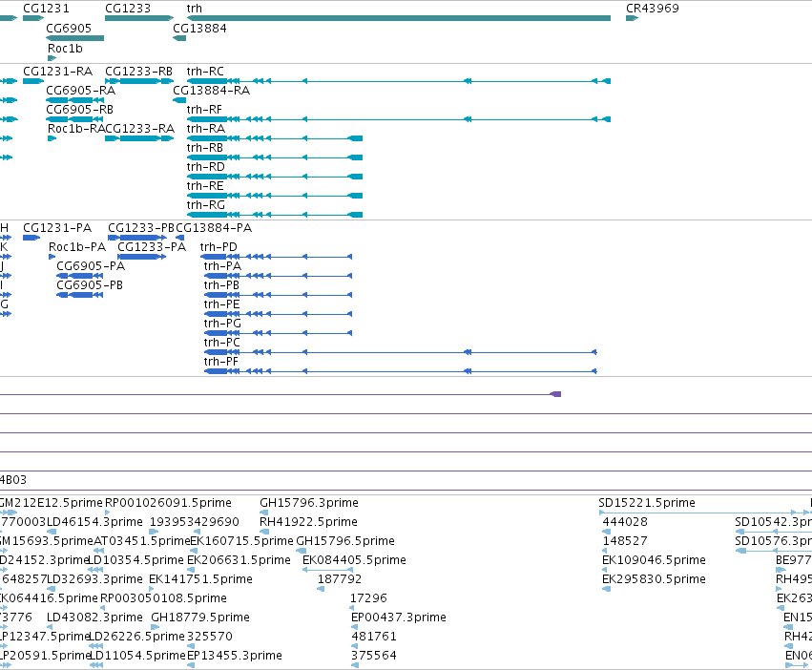Select the trh gene label
Image resolution: width=812 pixels, height=670 pixels.
[195, 9]
